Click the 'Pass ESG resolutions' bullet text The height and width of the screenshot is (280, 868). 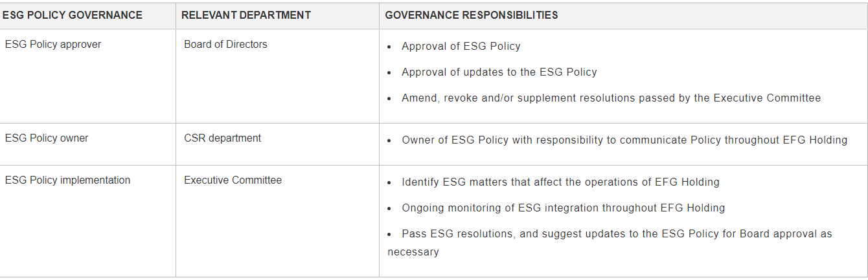tap(616, 234)
